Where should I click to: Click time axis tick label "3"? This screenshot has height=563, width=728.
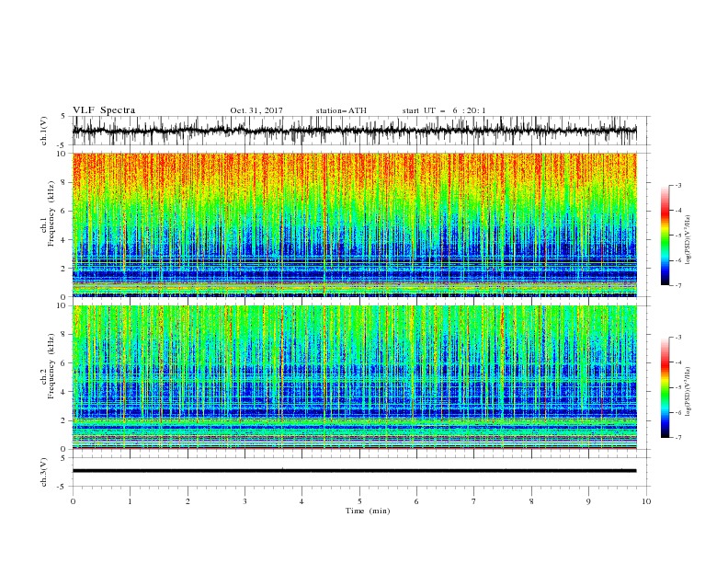(x=245, y=501)
